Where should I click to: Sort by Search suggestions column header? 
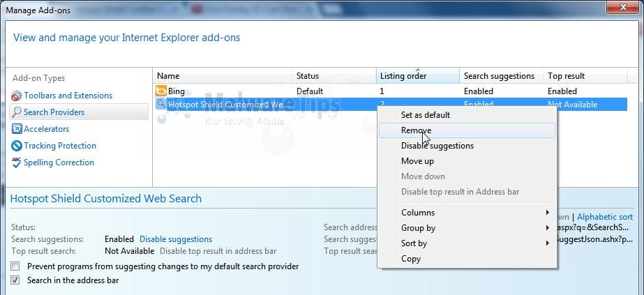pyautogui.click(x=501, y=76)
